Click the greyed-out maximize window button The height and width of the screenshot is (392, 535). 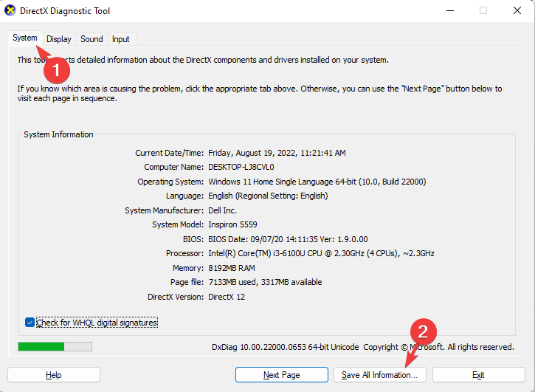click(x=483, y=10)
